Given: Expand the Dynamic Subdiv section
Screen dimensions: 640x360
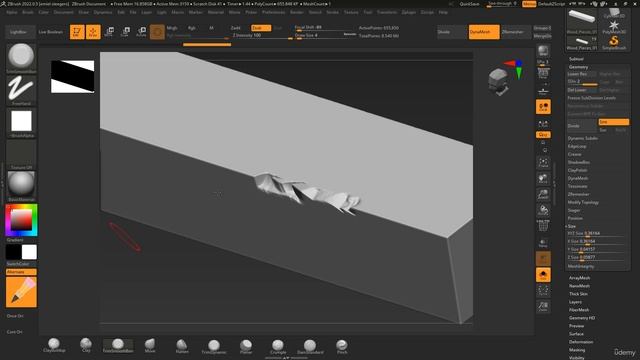Looking at the screenshot, I should (x=582, y=138).
